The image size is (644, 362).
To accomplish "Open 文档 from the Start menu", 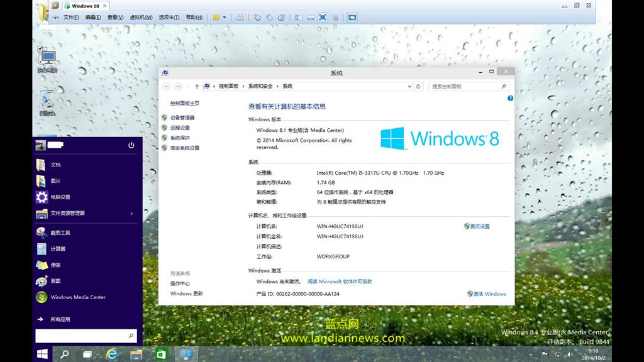I will pyautogui.click(x=86, y=165).
